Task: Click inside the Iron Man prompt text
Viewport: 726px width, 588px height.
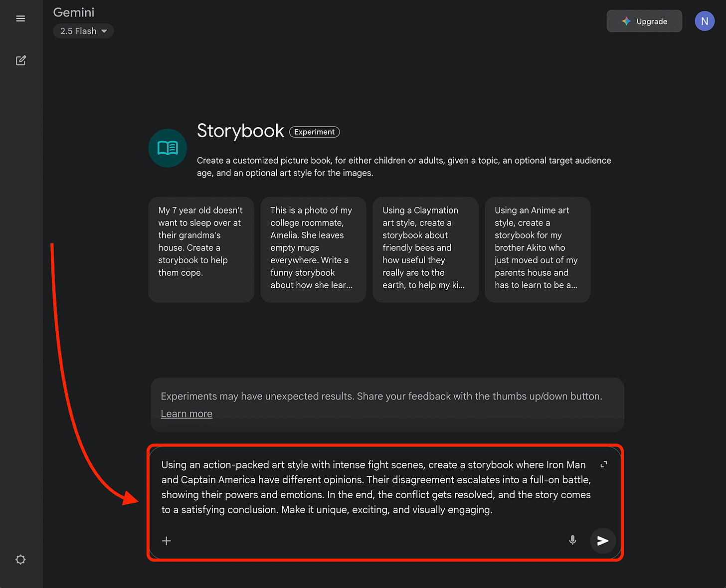Action: 376,487
